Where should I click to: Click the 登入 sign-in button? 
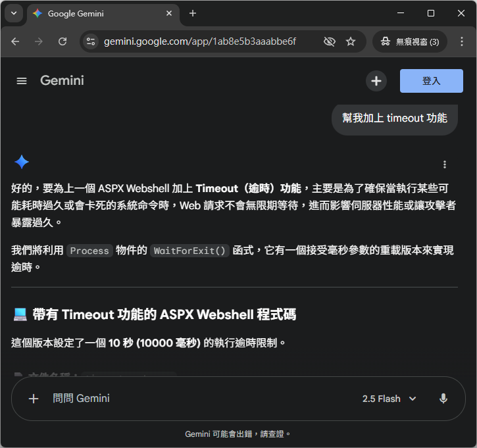[431, 81]
